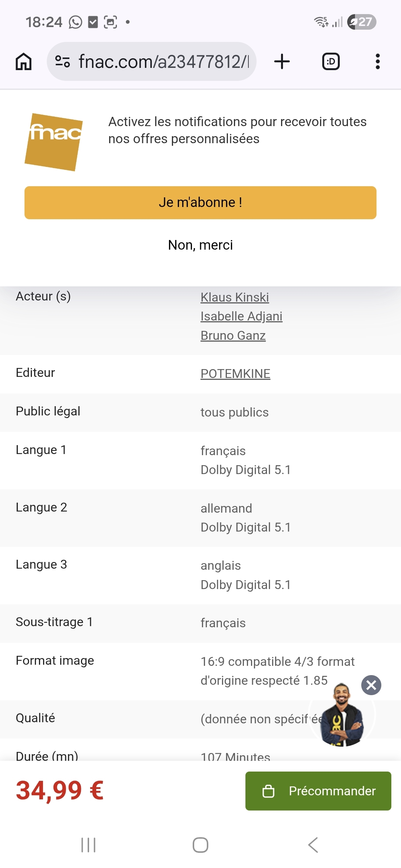Open the tab switcher icon

[x=331, y=62]
